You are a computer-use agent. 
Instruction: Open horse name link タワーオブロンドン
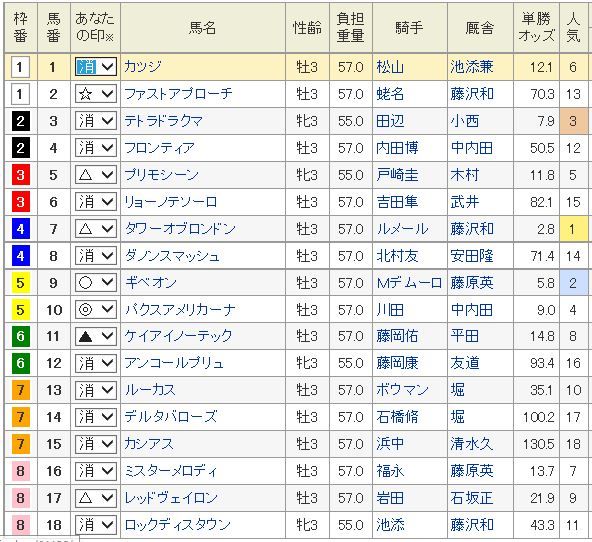click(180, 229)
